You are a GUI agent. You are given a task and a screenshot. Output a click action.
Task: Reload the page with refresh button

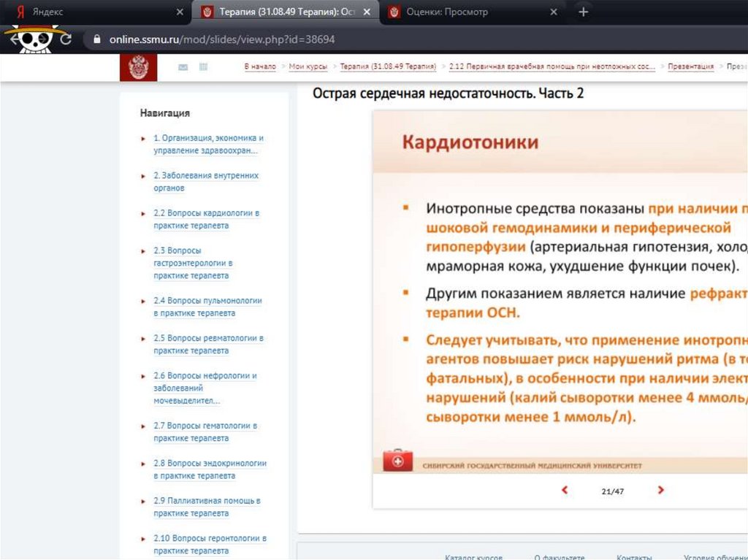pyautogui.click(x=66, y=39)
